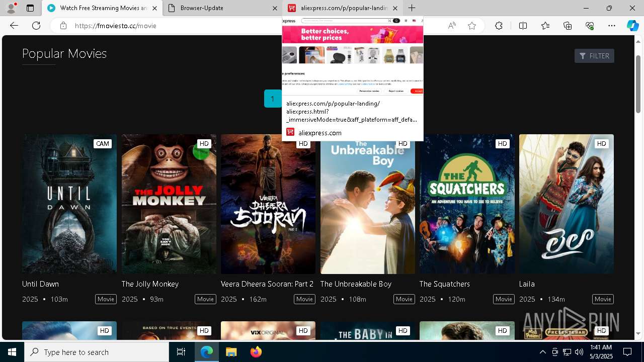Open the Favorites list icon
Image resolution: width=644 pixels, height=362 pixels.
click(545, 26)
